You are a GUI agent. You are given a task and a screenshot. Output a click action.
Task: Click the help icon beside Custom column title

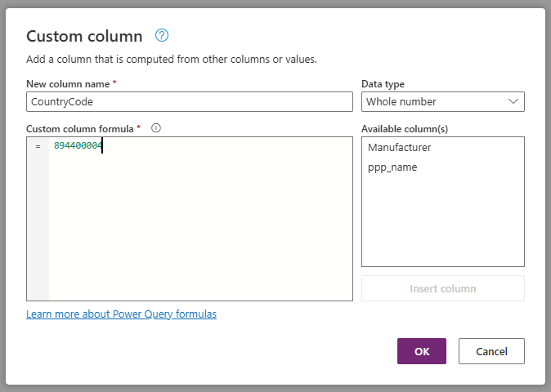162,35
